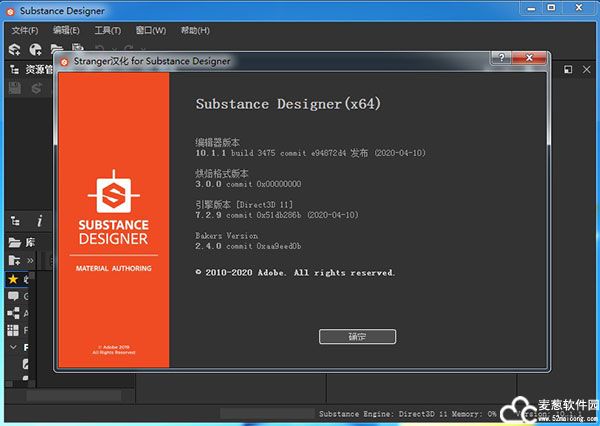Collapse the library tree chevron arrow

coord(13,347)
